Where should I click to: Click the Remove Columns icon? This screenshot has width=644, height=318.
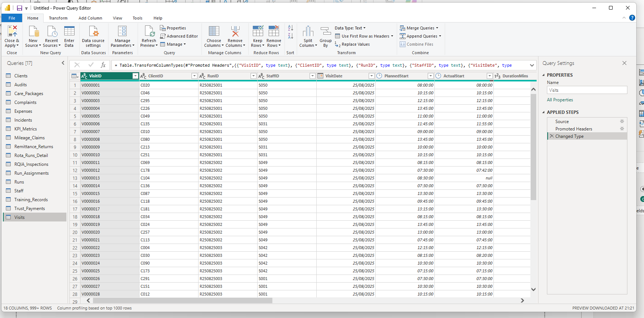[235, 31]
